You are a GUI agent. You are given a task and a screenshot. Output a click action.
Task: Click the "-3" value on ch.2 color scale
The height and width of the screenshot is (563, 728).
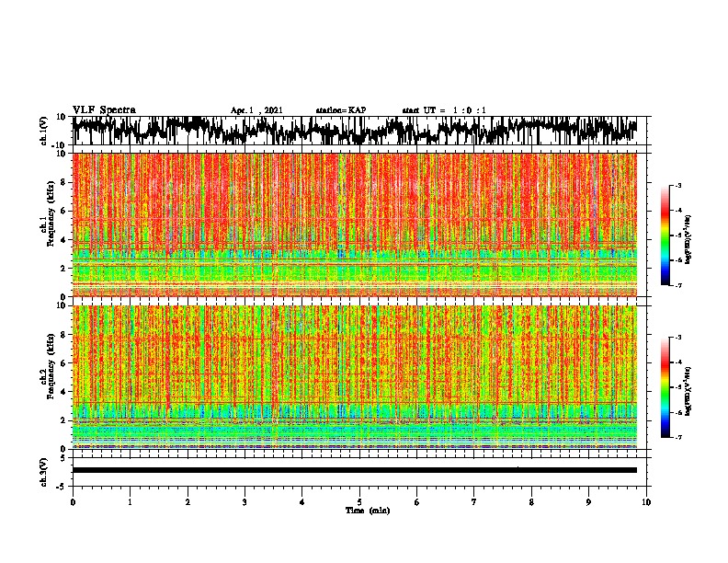[x=677, y=338]
